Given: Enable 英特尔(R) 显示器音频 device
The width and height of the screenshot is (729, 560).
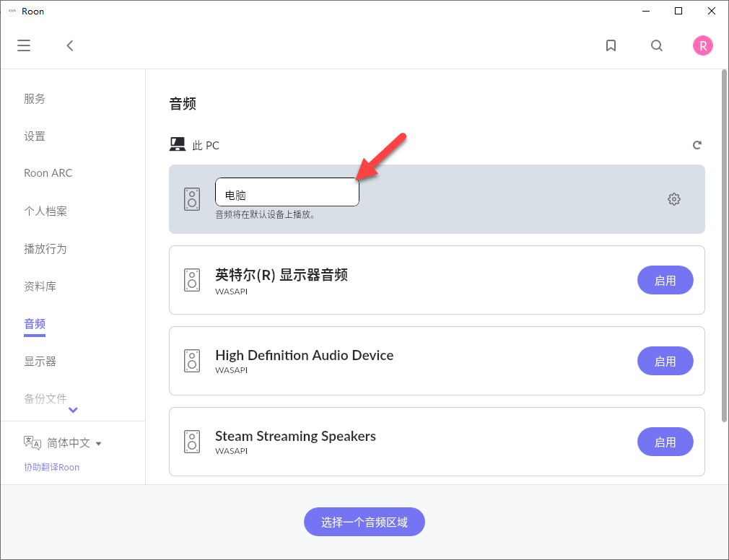Looking at the screenshot, I should point(665,280).
